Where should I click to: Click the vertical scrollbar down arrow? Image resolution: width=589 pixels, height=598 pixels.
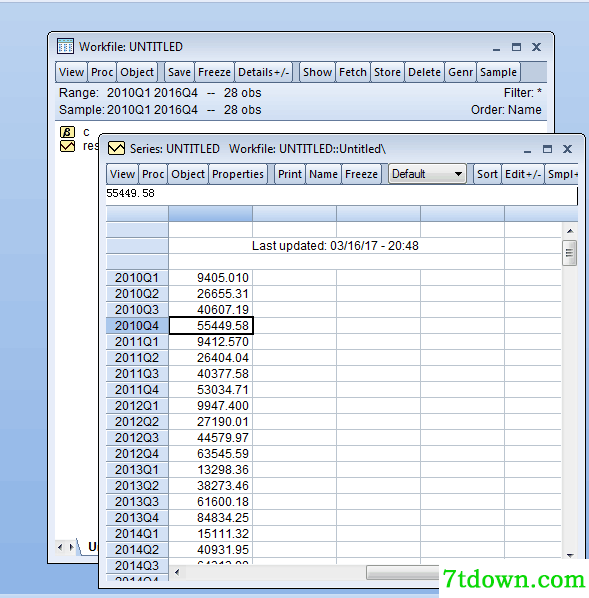570,555
